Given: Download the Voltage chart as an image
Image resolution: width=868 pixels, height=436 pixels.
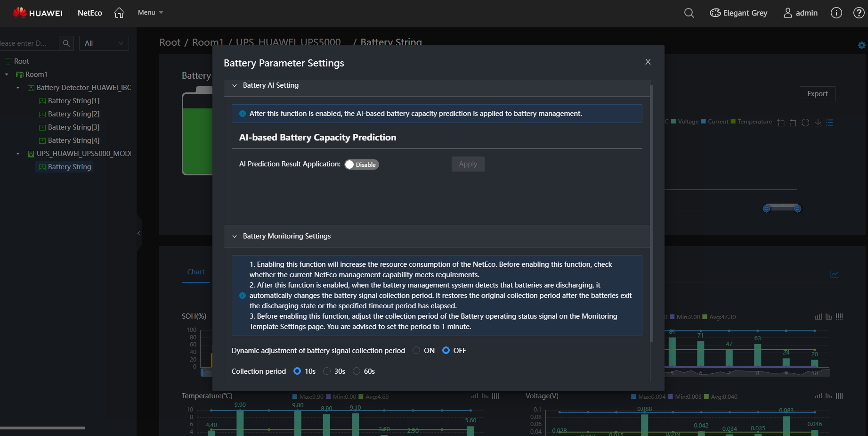Looking at the screenshot, I should click(x=818, y=122).
